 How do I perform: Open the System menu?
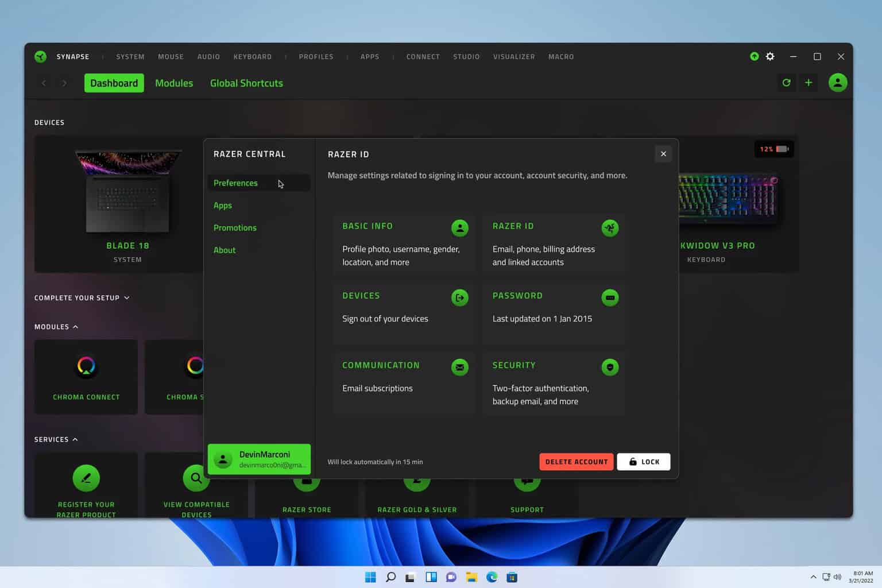tap(130, 56)
